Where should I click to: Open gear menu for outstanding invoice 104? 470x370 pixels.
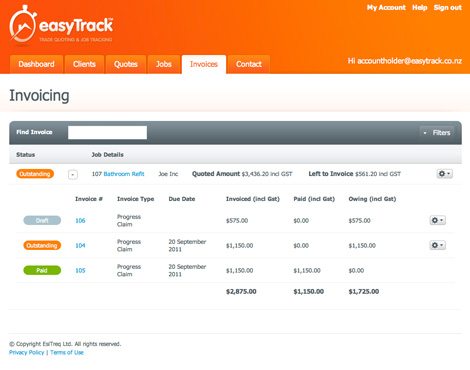[437, 245]
